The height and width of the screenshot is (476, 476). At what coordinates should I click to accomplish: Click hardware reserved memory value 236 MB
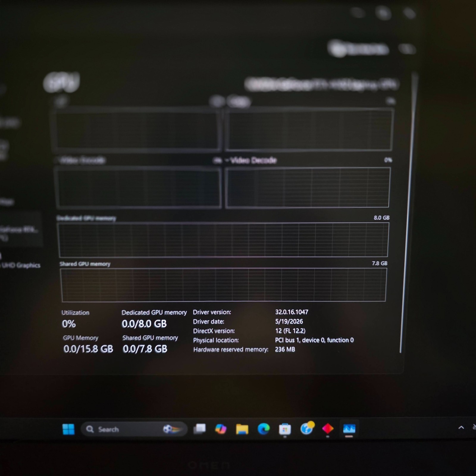pos(285,349)
